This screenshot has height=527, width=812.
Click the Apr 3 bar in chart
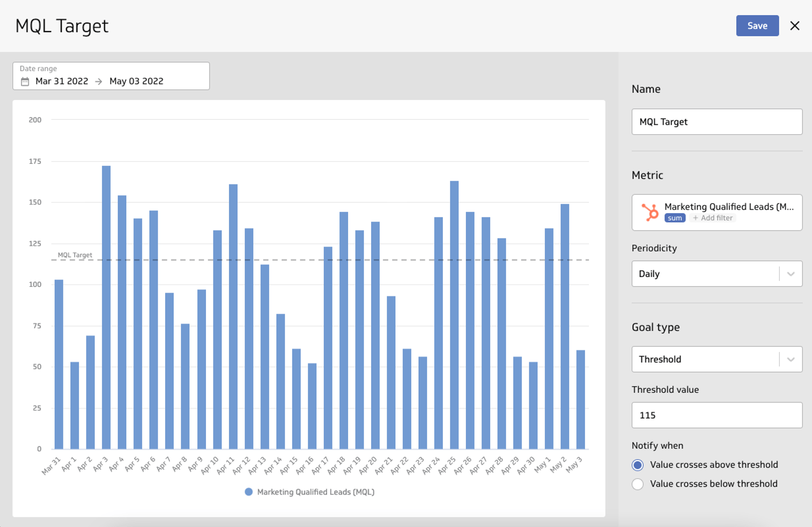coord(106,307)
